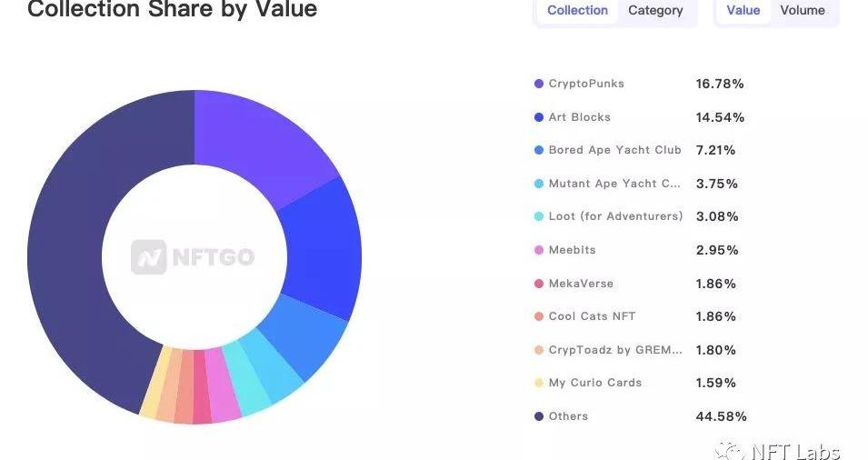The width and height of the screenshot is (868, 460).
Task: Select the Value toggle option
Action: [x=743, y=11]
